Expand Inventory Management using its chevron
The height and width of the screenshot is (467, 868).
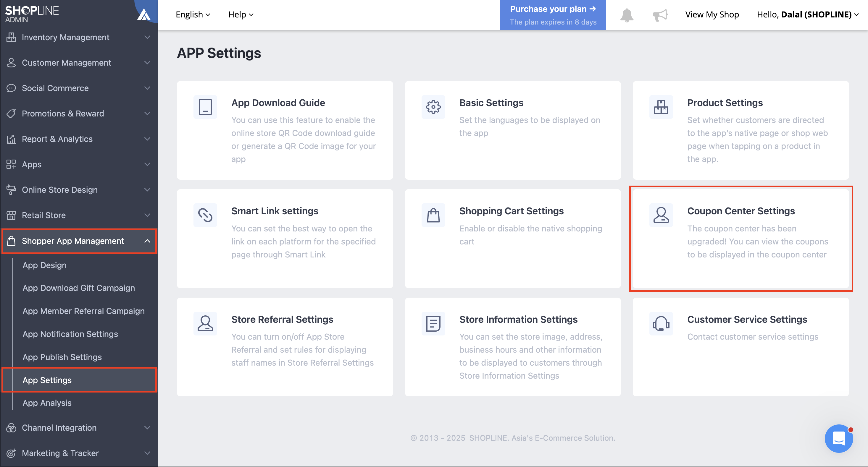pyautogui.click(x=147, y=37)
